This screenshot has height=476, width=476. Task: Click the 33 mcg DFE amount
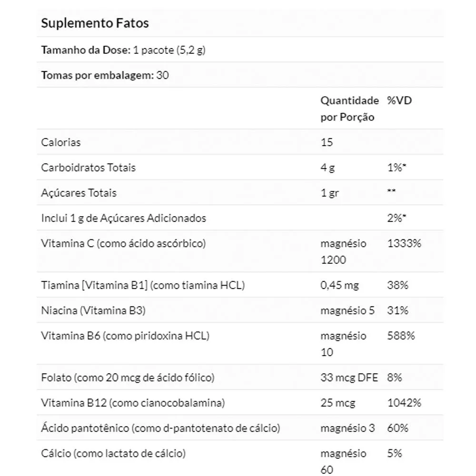(349, 377)
